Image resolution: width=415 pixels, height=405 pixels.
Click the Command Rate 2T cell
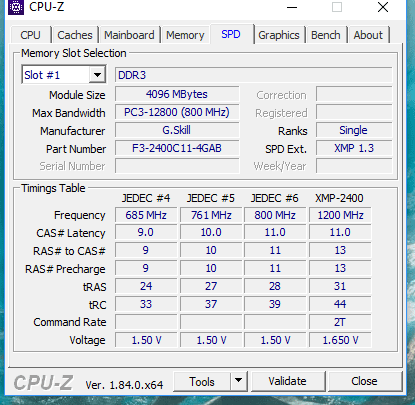tap(340, 322)
